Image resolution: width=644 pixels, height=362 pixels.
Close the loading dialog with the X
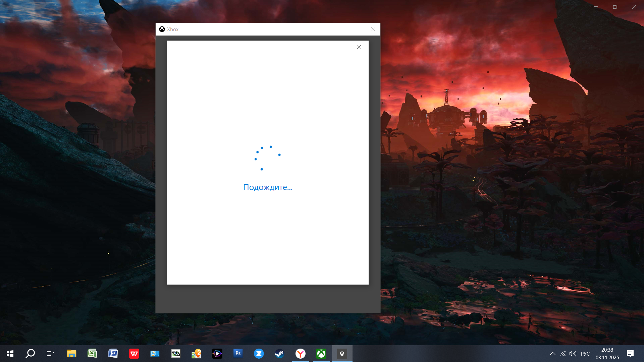359,47
